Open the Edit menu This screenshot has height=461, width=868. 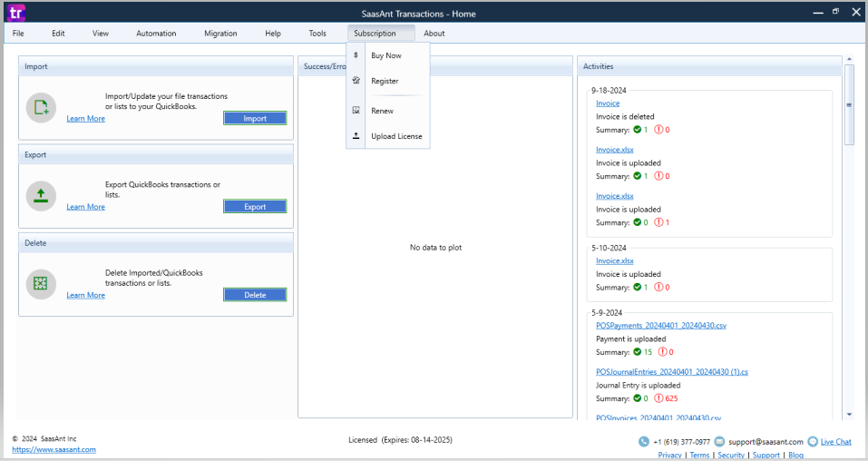(58, 34)
